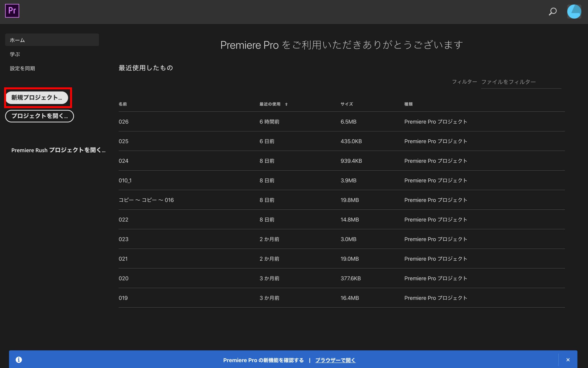Click the ブラウザーで開く link
The image size is (588, 368).
(x=335, y=360)
